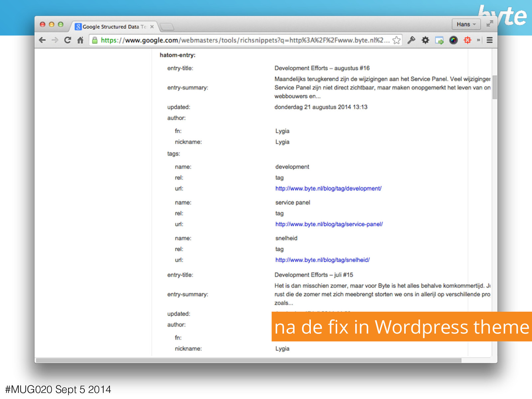Select the Google Structured Data tab
The width and height of the screenshot is (532, 399).
(113, 27)
